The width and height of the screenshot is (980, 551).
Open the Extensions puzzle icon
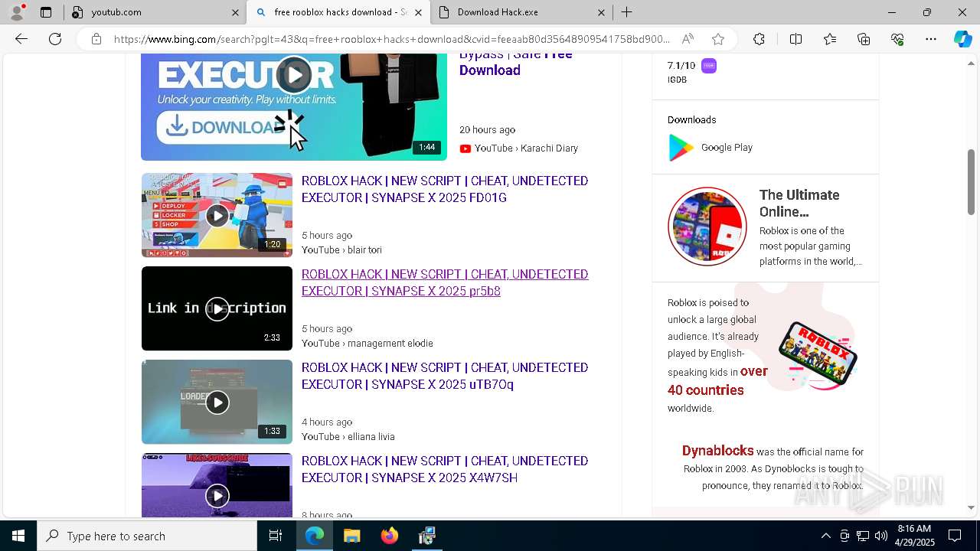click(x=759, y=39)
